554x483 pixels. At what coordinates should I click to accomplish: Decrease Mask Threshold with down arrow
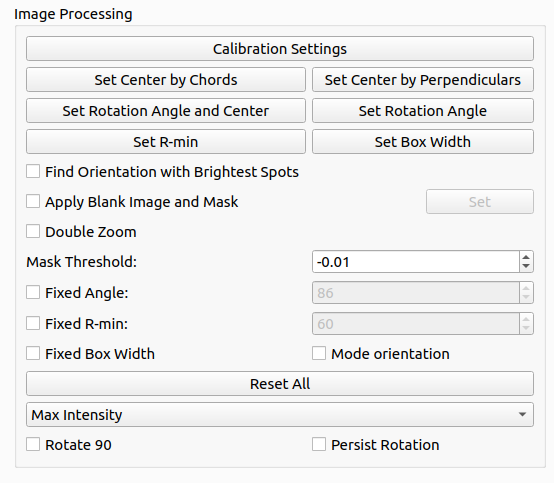[526, 266]
